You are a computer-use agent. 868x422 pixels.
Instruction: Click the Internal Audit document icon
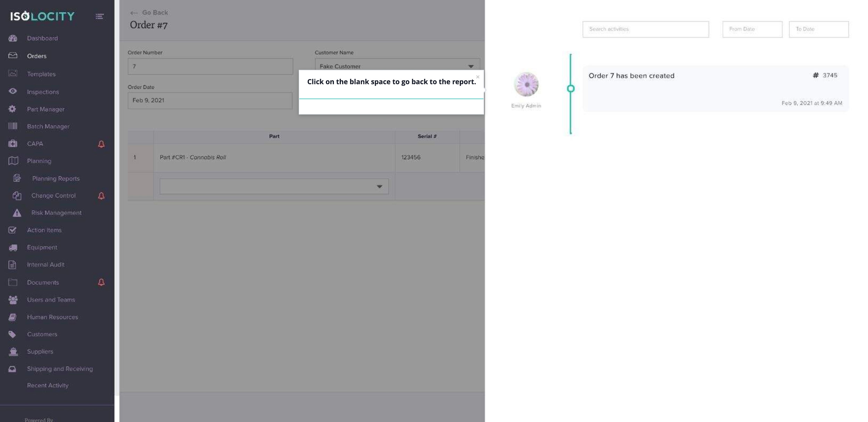[x=12, y=265]
